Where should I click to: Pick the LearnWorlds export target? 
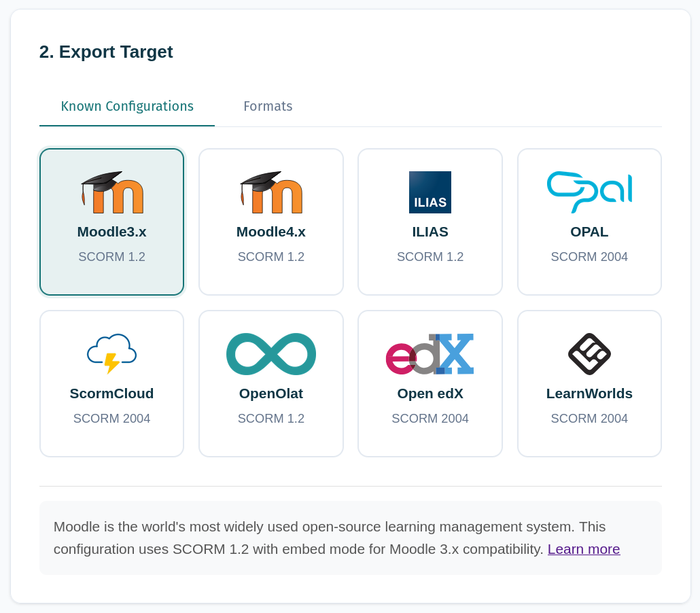[x=589, y=383]
